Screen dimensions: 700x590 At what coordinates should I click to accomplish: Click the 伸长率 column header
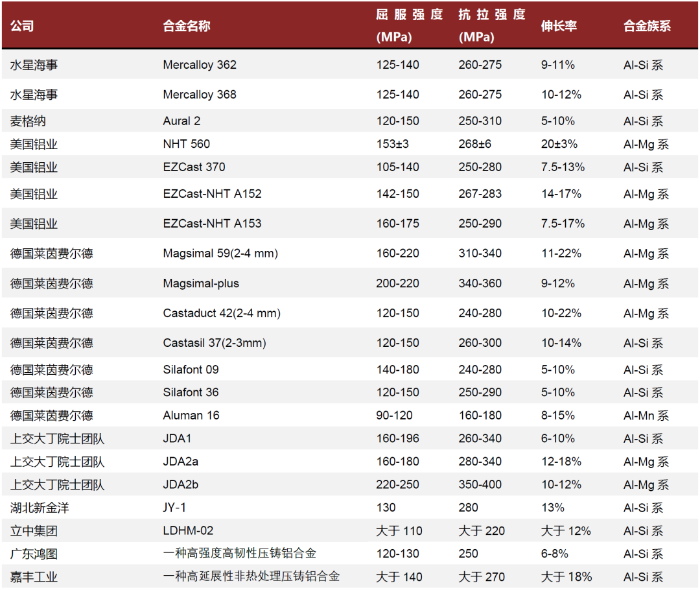click(559, 26)
